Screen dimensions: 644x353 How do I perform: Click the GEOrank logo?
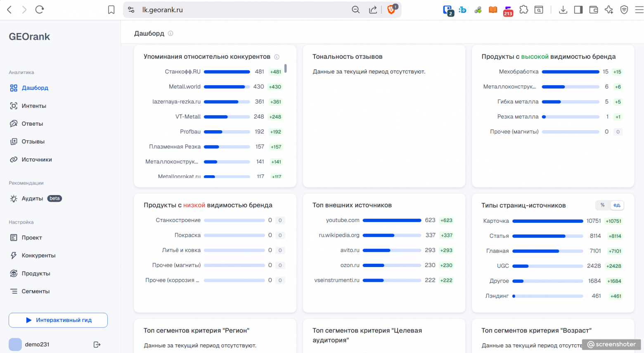click(x=29, y=37)
